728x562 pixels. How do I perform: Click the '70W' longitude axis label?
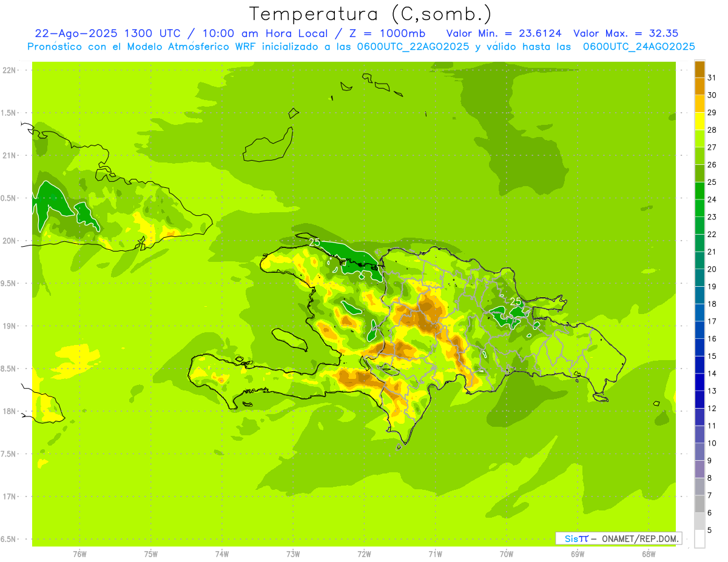pos(507,554)
